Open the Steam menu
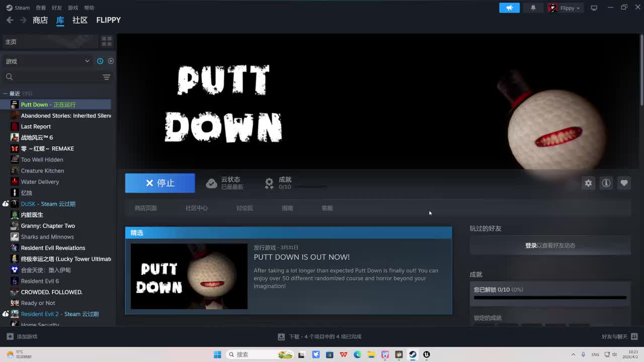644x362 pixels. point(18,8)
